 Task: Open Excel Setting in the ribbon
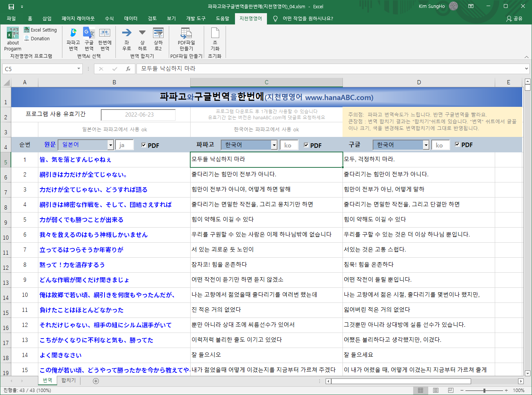click(40, 30)
